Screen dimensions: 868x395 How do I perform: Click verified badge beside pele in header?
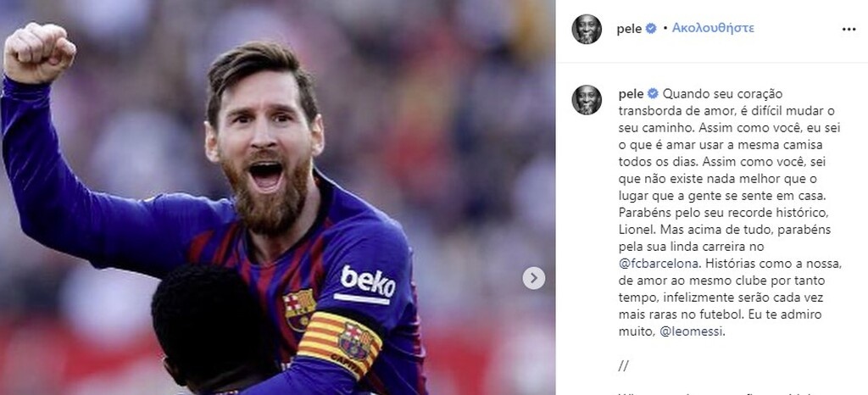651,28
